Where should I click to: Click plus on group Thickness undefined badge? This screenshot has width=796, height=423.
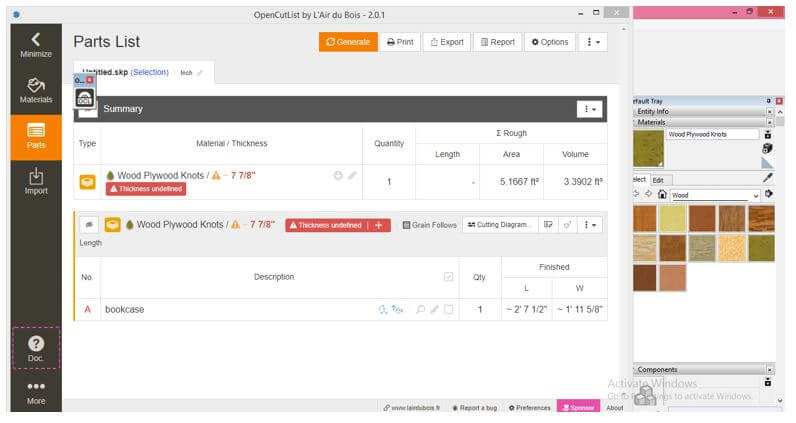point(379,225)
